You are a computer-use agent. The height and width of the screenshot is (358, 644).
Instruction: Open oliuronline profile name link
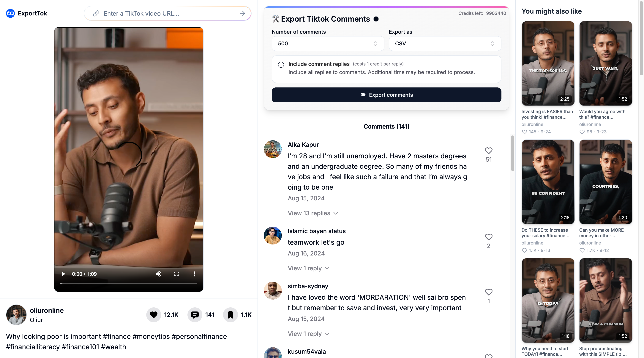(47, 310)
